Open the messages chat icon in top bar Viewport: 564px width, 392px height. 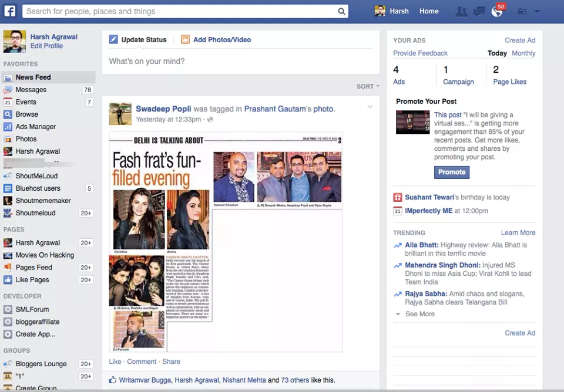[479, 12]
